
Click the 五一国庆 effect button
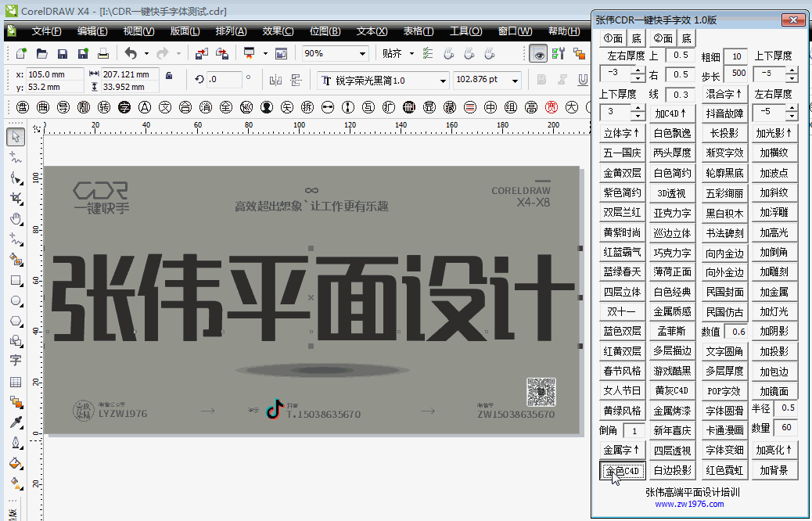point(623,153)
